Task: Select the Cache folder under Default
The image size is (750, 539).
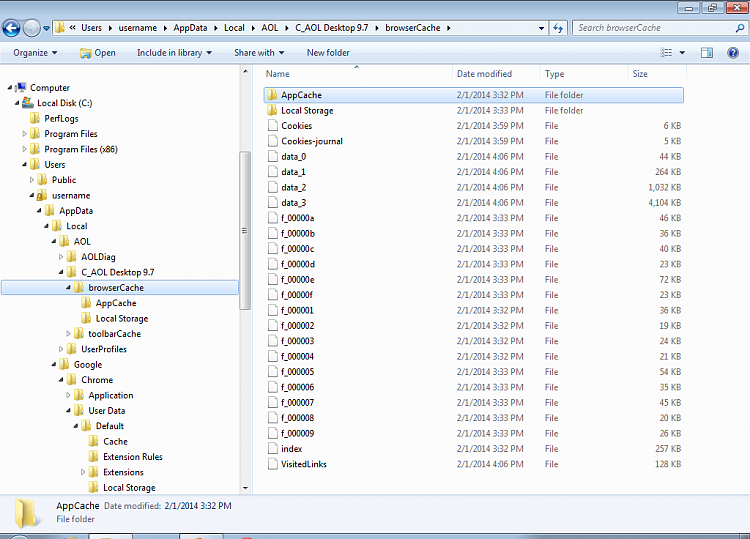Action: (115, 441)
